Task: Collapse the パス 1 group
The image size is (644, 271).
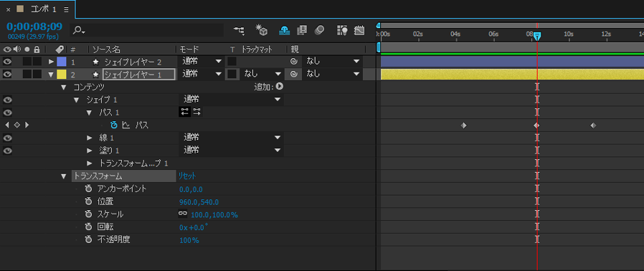Action: [x=89, y=113]
